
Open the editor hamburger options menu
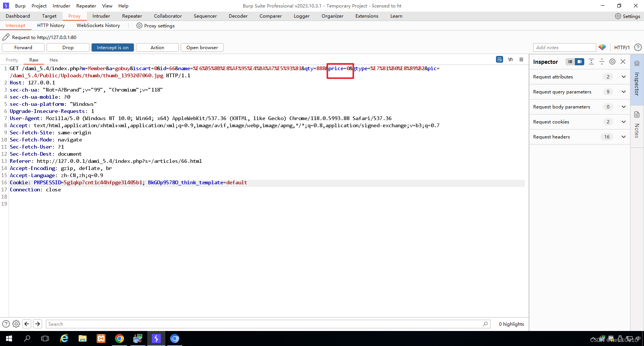pos(521,59)
